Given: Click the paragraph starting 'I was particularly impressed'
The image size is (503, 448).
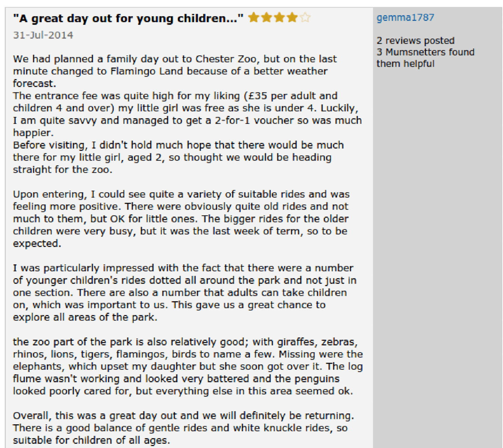Looking at the screenshot, I should [x=185, y=292].
